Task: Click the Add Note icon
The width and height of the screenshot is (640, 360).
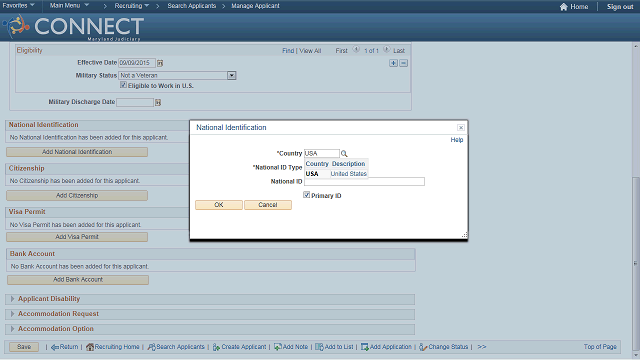Action: pos(278,347)
